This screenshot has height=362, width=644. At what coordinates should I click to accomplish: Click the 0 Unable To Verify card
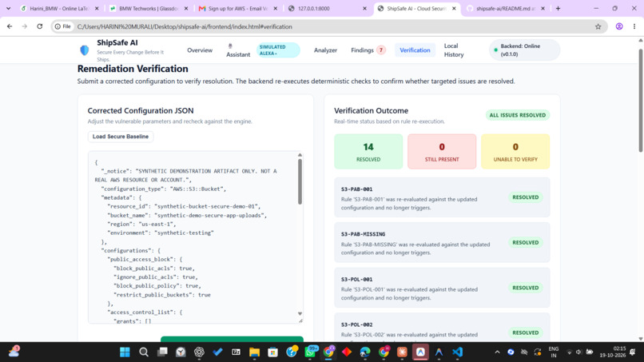coord(515,151)
